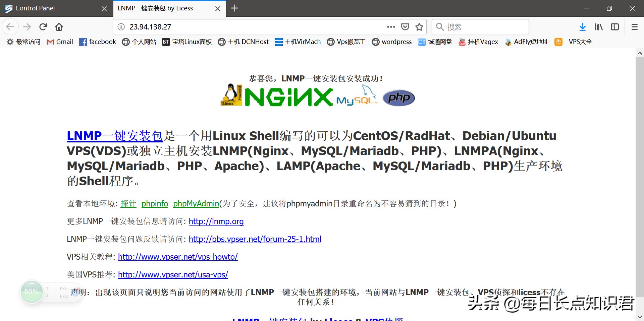The image size is (644, 321).
Task: Show site information for 23.94.138.27
Action: [x=121, y=27]
